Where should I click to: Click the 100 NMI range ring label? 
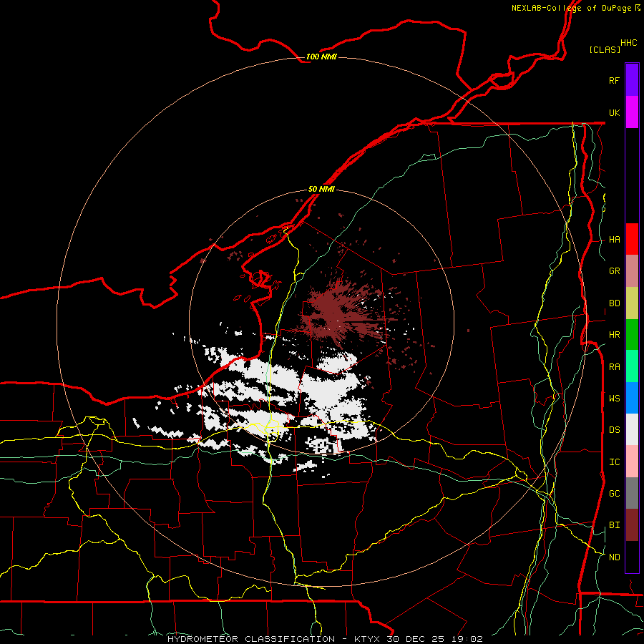[321, 57]
